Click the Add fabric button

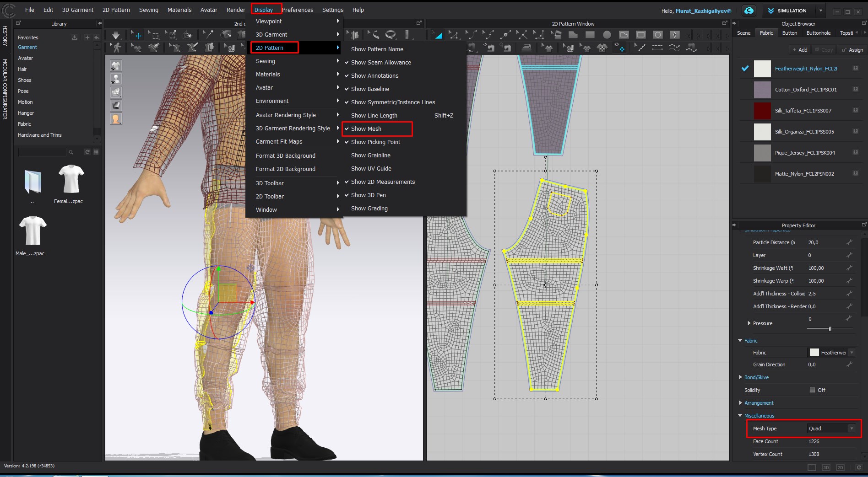[800, 50]
